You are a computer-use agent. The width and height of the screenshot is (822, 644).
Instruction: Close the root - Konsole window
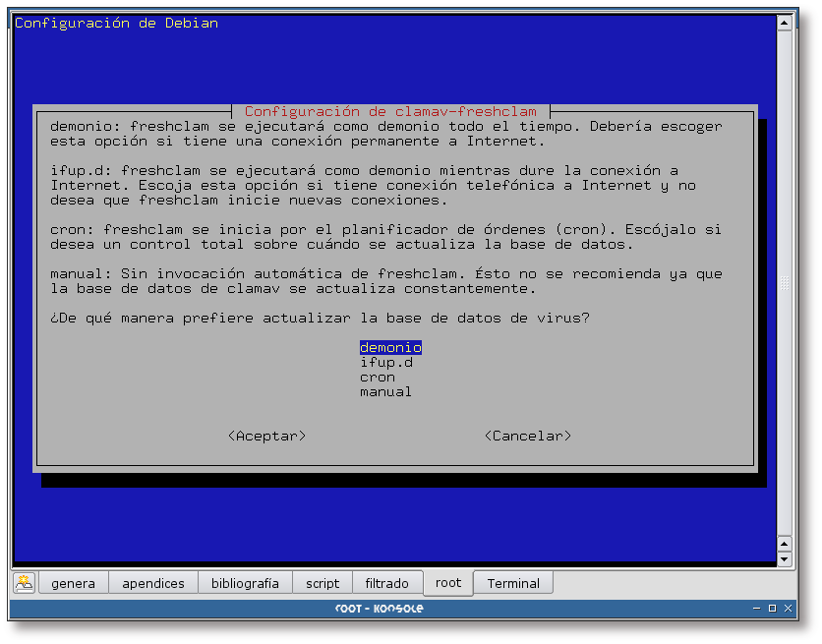(788, 610)
